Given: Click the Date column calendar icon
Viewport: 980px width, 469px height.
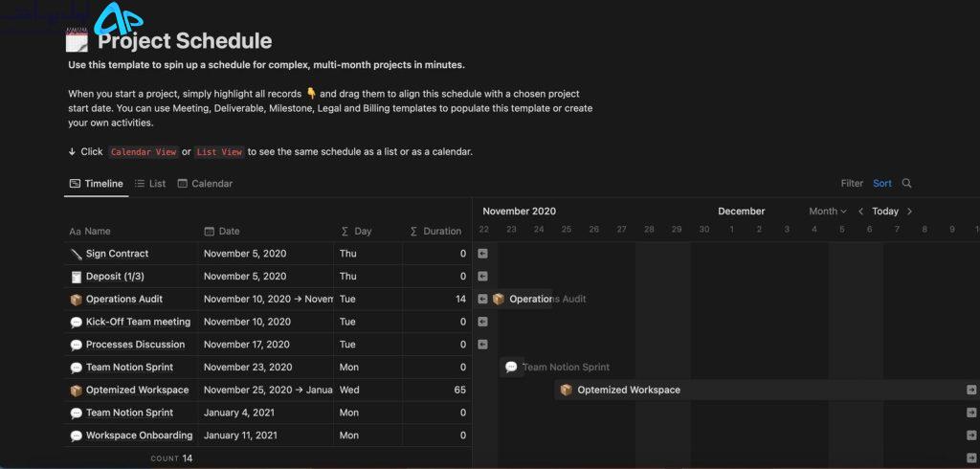Looking at the screenshot, I should (210, 231).
